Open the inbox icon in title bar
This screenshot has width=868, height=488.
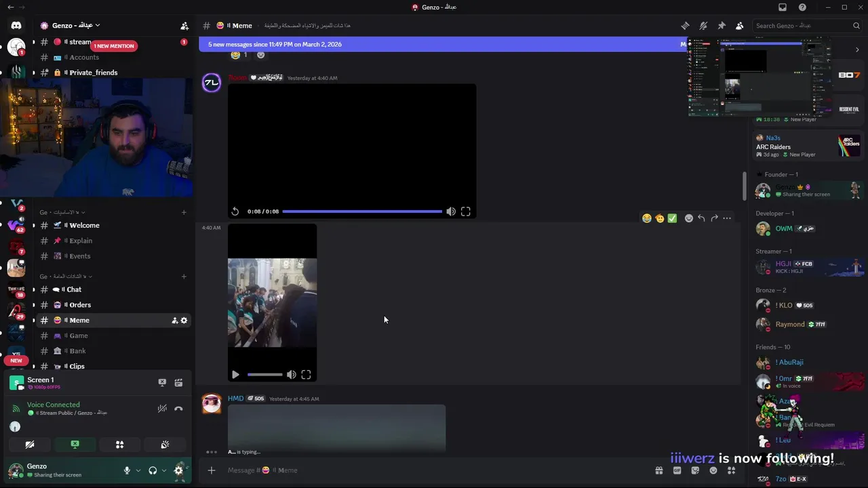pos(783,7)
